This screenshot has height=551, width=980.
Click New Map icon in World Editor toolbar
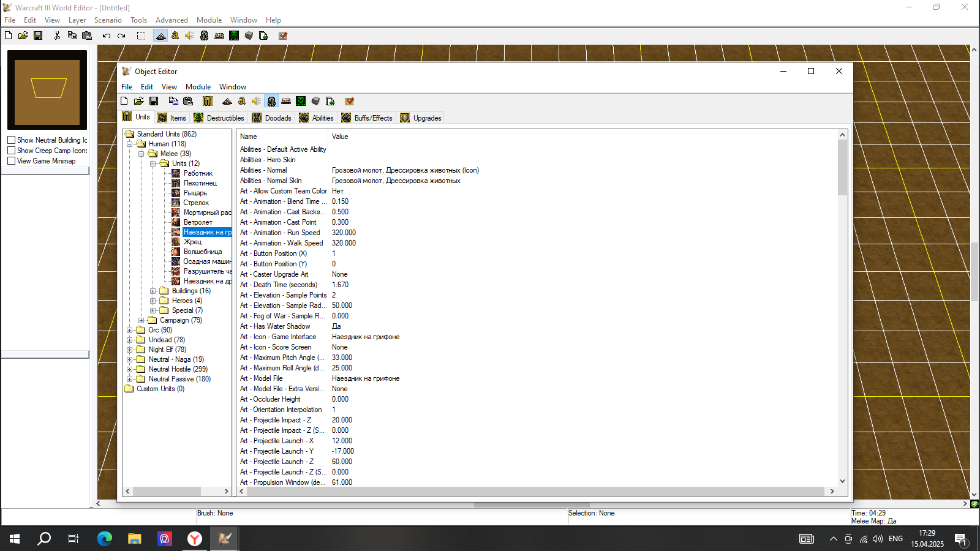(9, 36)
